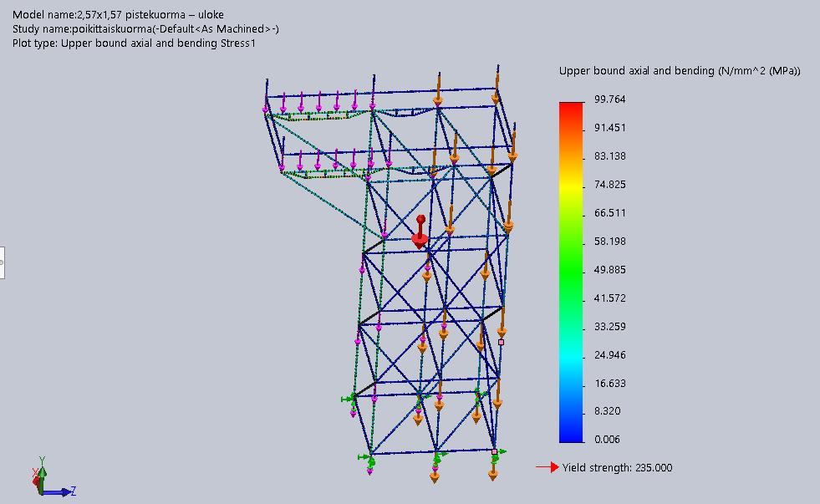Click the legend value 24.946
The width and height of the screenshot is (820, 504).
pos(609,354)
